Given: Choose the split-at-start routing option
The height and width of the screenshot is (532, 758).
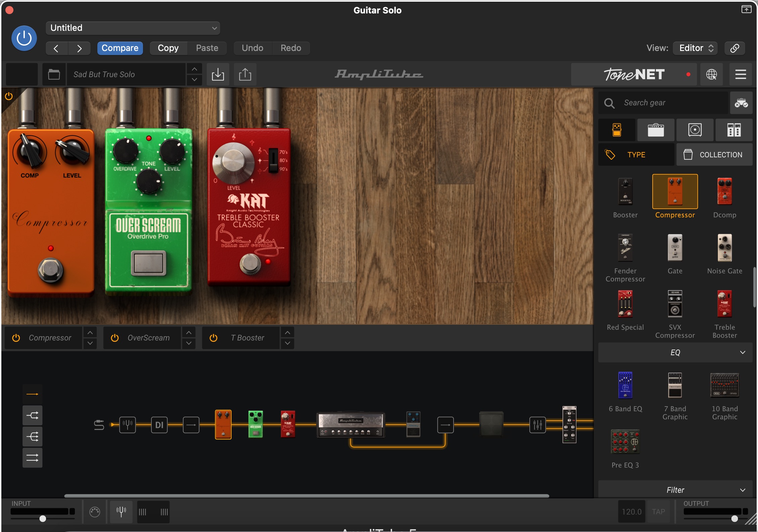Looking at the screenshot, I should point(33,437).
